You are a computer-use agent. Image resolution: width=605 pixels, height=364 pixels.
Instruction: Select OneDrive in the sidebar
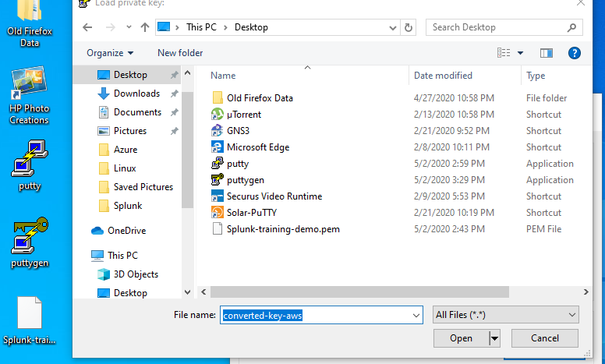click(x=127, y=231)
